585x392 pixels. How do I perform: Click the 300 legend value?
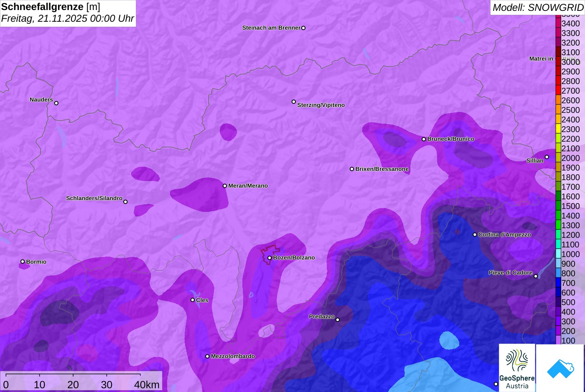(x=568, y=321)
